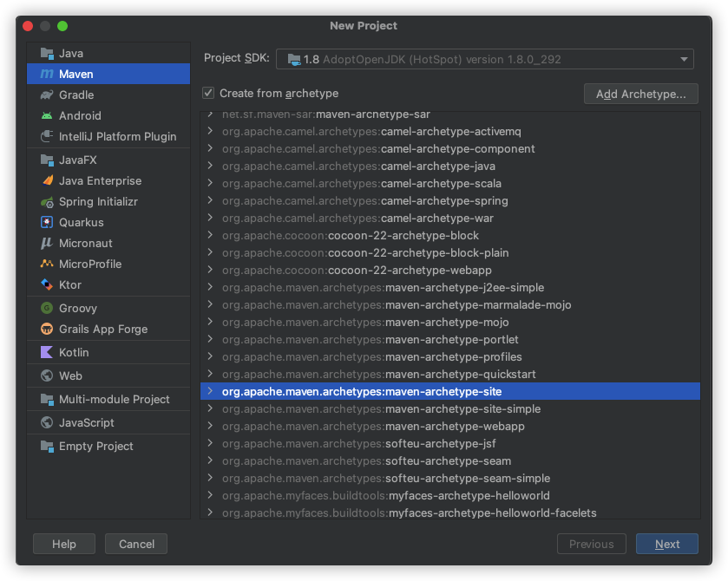The height and width of the screenshot is (581, 728).
Task: Click the Grails App Forge icon
Action: (x=47, y=329)
